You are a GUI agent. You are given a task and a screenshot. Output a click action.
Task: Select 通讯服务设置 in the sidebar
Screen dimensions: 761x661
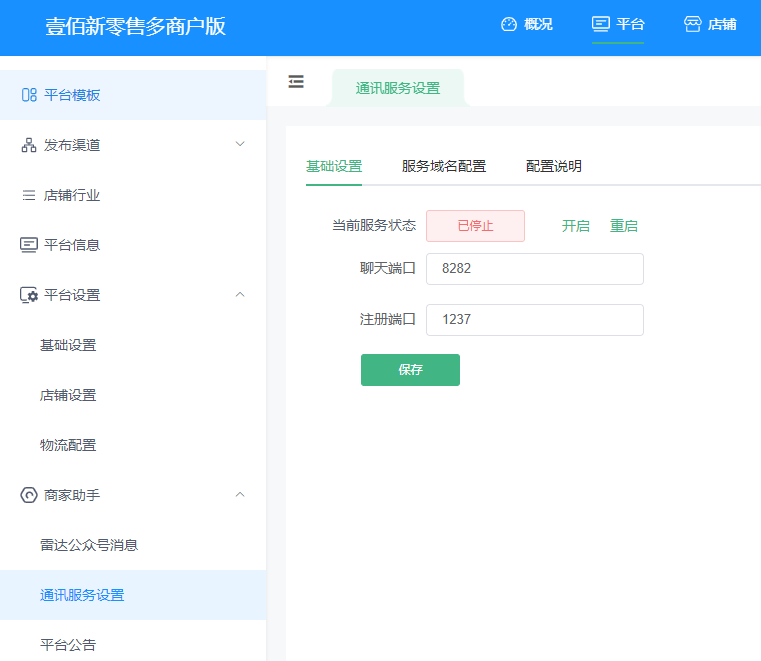[133, 595]
